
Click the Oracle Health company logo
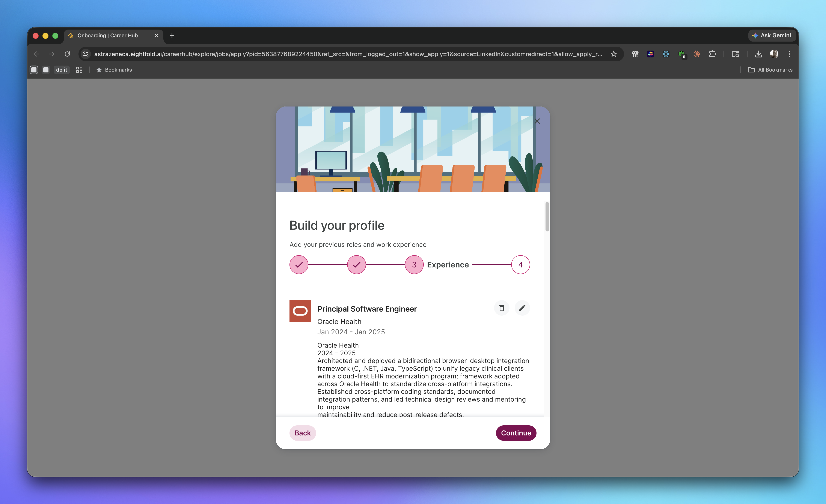coord(300,311)
